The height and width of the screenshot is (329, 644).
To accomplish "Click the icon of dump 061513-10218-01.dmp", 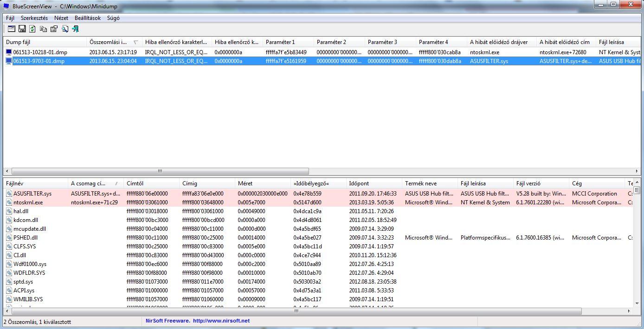I will pyautogui.click(x=9, y=52).
